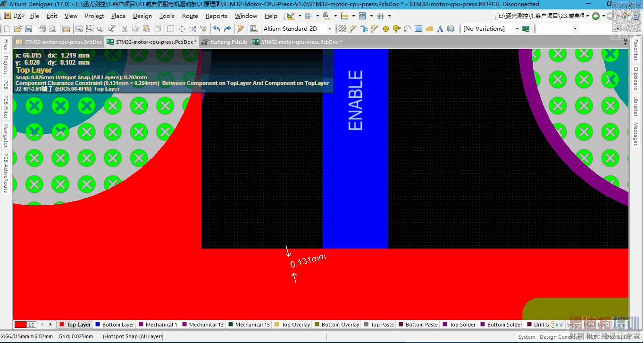Select the Top Solder layer tab
Screen dimensions: 644x343
[x=459, y=325]
